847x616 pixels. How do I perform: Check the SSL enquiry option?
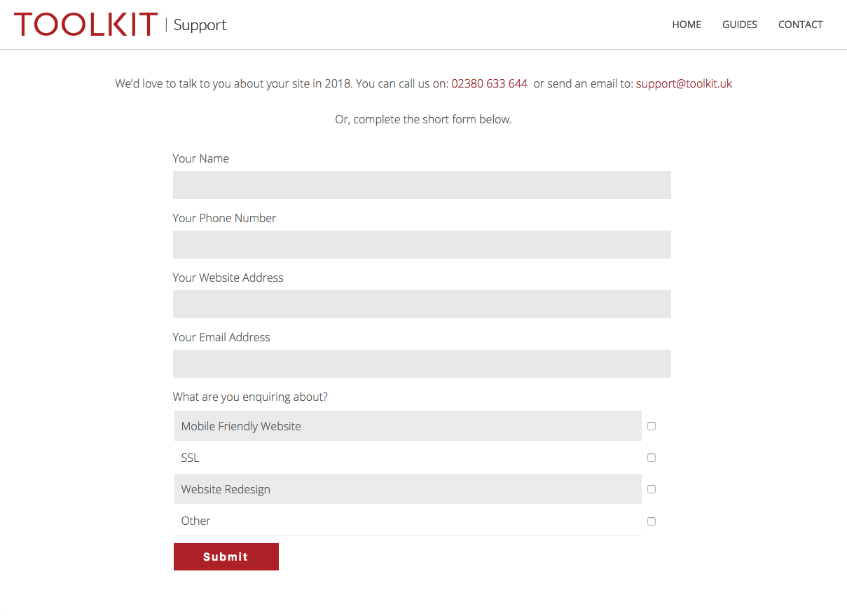(x=652, y=458)
